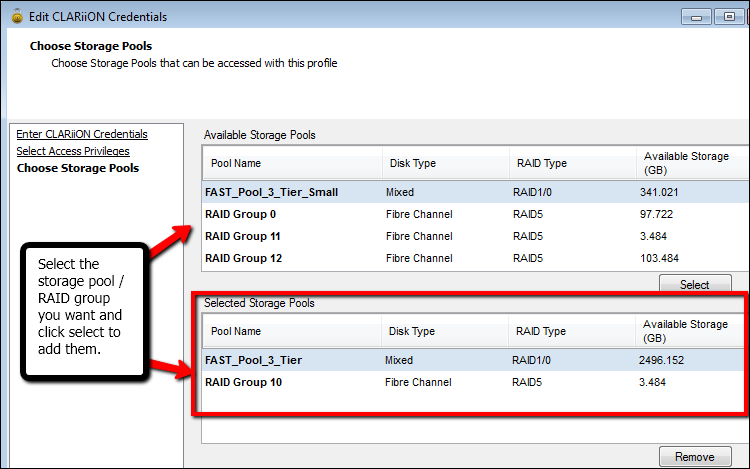
Task: Select FAST_Pool_3_Tier_Small row in available pools
Action: click(475, 192)
